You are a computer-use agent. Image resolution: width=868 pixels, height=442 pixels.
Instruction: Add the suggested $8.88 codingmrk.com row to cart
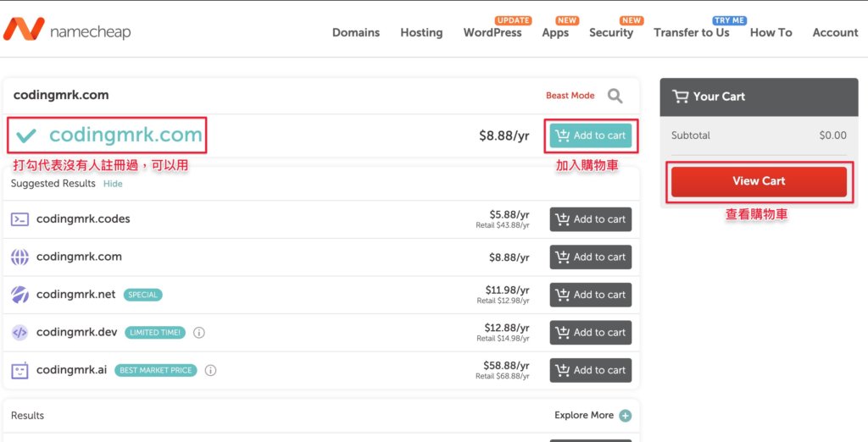pyautogui.click(x=591, y=257)
